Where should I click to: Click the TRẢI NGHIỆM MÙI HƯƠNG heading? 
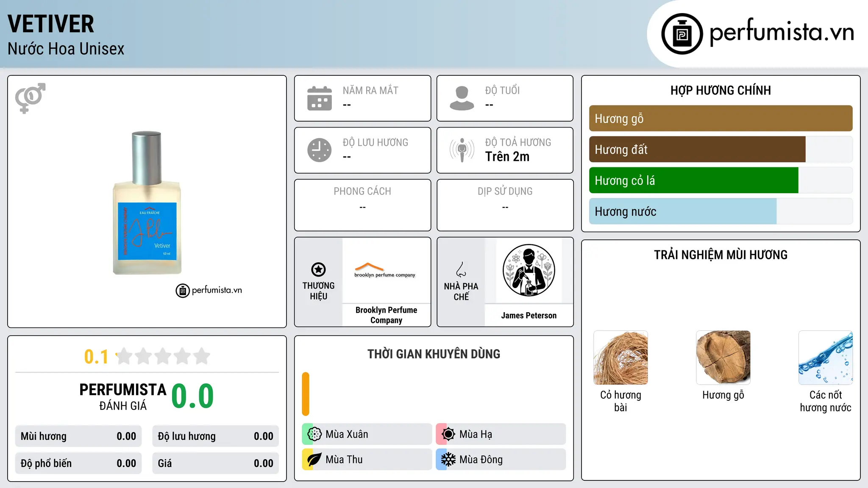pos(721,255)
